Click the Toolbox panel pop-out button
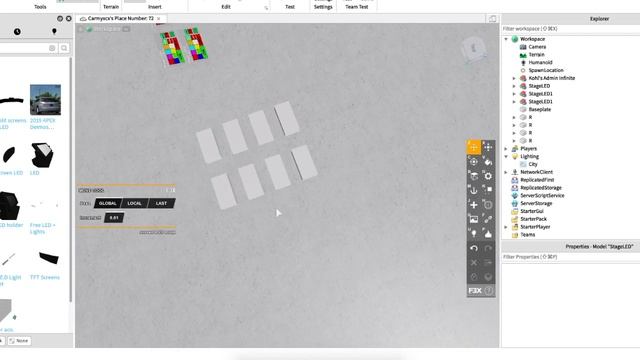Viewport: 640px width, 360px height. 60,19
